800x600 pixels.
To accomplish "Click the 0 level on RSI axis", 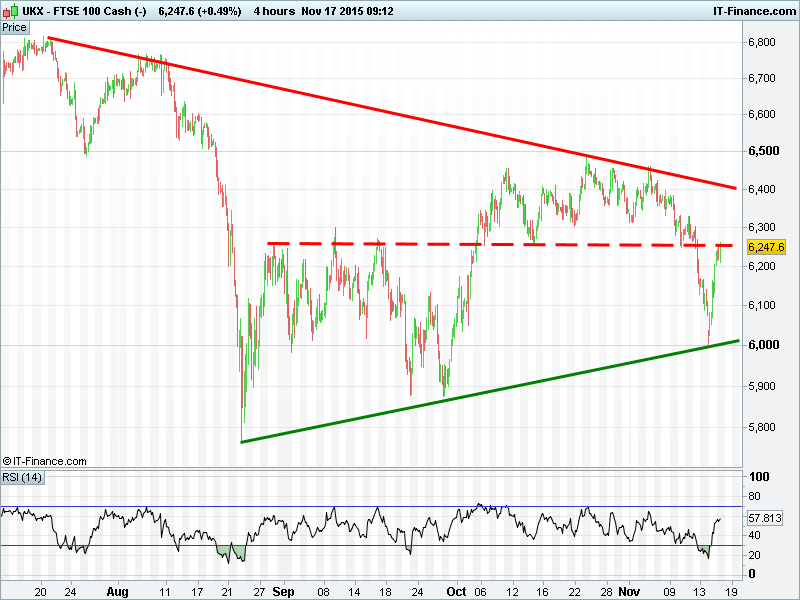I will click(x=752, y=574).
